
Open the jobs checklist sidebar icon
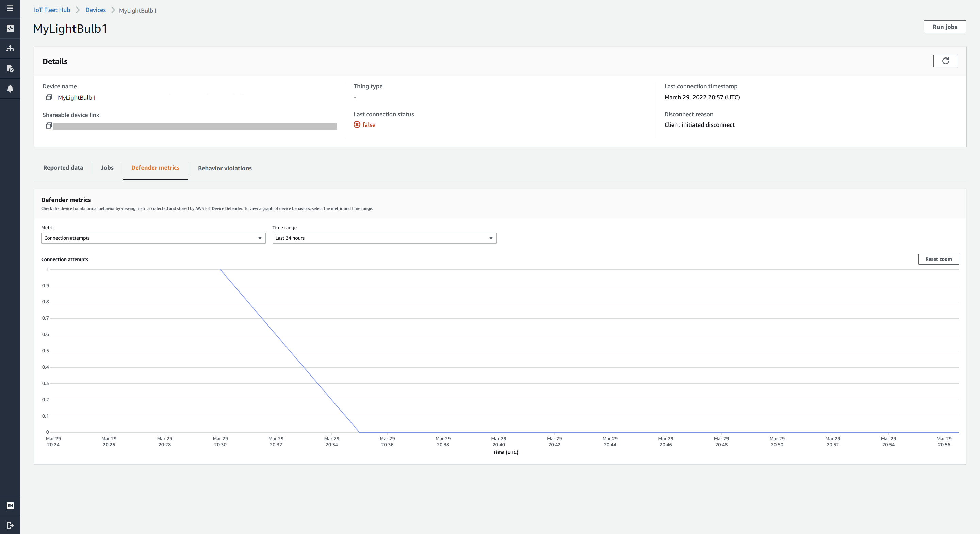click(10, 68)
